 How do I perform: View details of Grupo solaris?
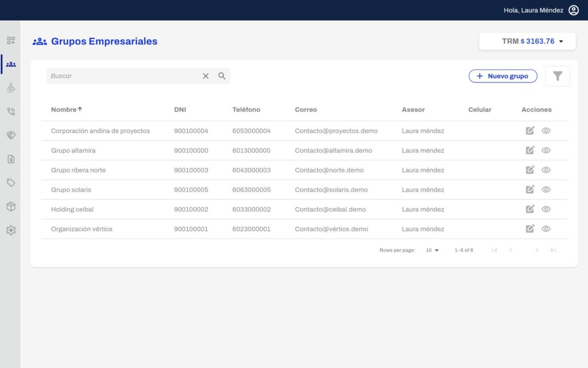pyautogui.click(x=546, y=190)
